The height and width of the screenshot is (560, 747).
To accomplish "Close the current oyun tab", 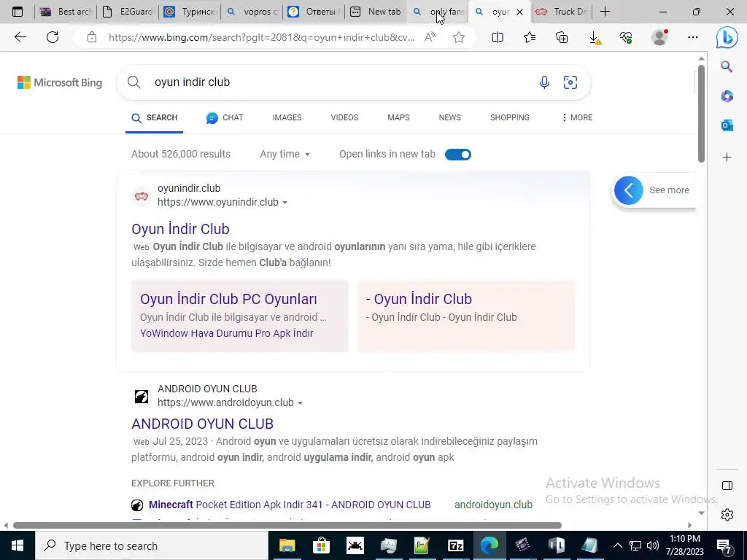I will (519, 12).
